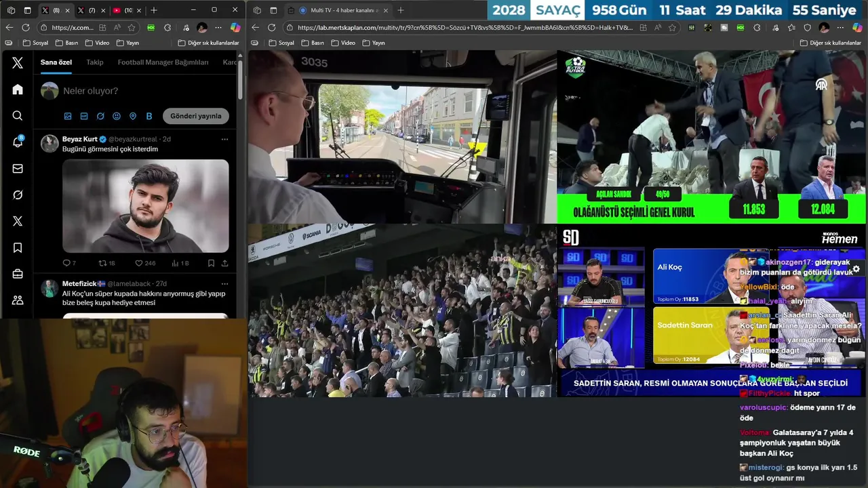
Task: Open Basın bookmarks folder in left browser
Action: [66, 43]
